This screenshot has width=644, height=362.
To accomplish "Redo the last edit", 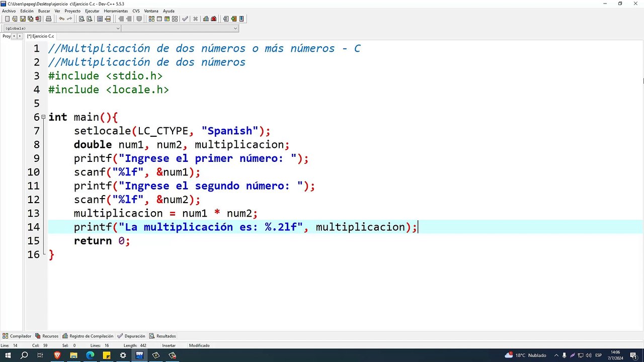I will [69, 19].
